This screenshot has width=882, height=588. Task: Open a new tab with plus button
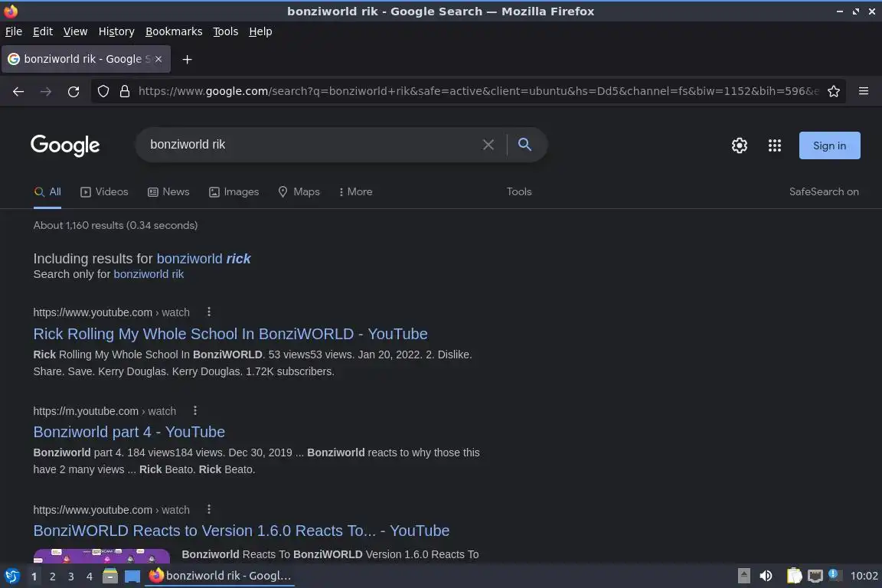[188, 60]
